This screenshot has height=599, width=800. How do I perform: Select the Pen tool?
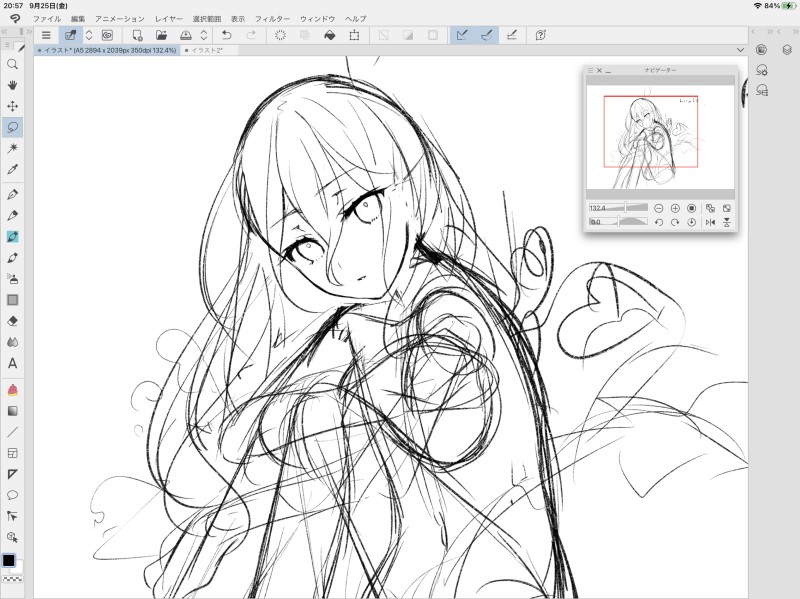pos(13,194)
